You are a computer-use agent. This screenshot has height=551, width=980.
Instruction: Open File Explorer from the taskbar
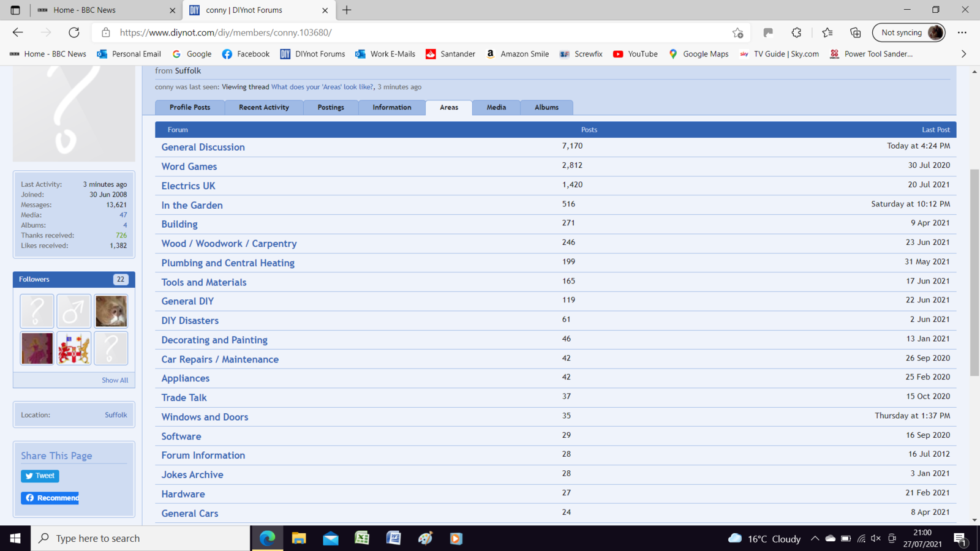pos(299,538)
